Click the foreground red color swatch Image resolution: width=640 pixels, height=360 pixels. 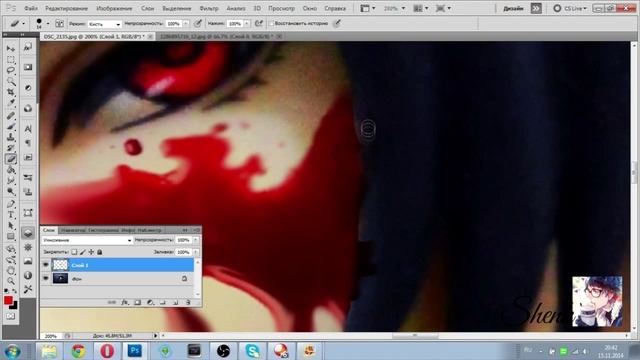pyautogui.click(x=8, y=300)
